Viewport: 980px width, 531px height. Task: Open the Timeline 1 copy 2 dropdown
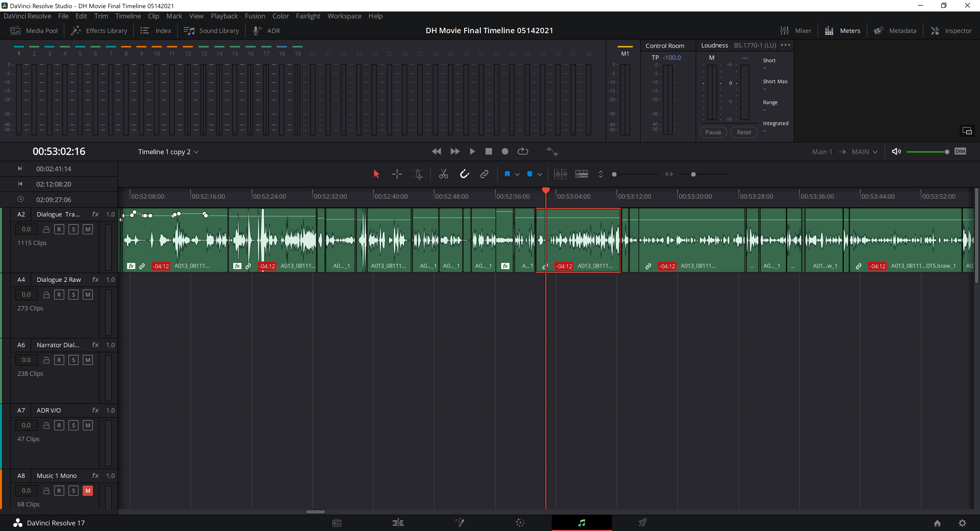[x=168, y=152]
